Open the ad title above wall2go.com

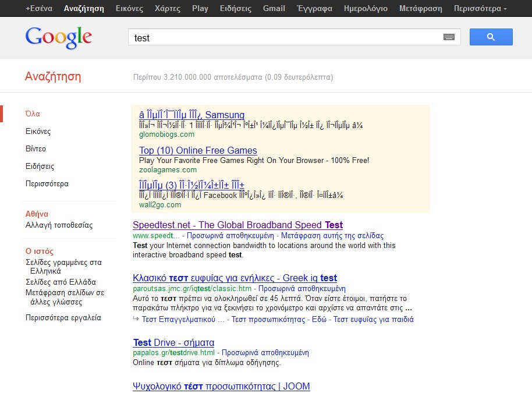tap(191, 185)
